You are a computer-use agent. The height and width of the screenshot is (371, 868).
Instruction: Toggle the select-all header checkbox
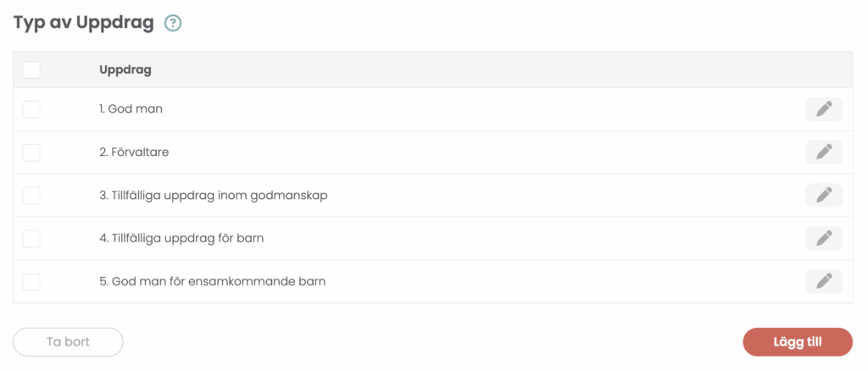point(31,69)
